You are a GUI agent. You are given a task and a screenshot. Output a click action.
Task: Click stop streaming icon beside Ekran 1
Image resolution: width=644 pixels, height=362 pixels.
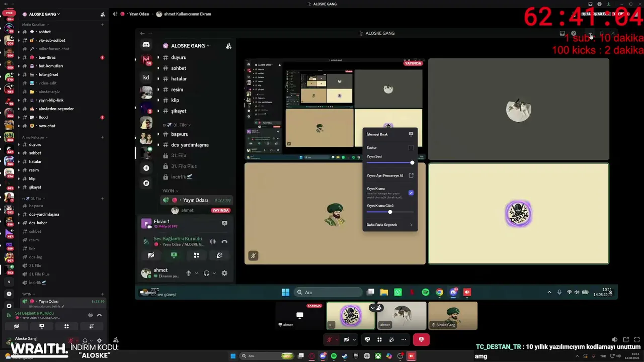pos(224,223)
